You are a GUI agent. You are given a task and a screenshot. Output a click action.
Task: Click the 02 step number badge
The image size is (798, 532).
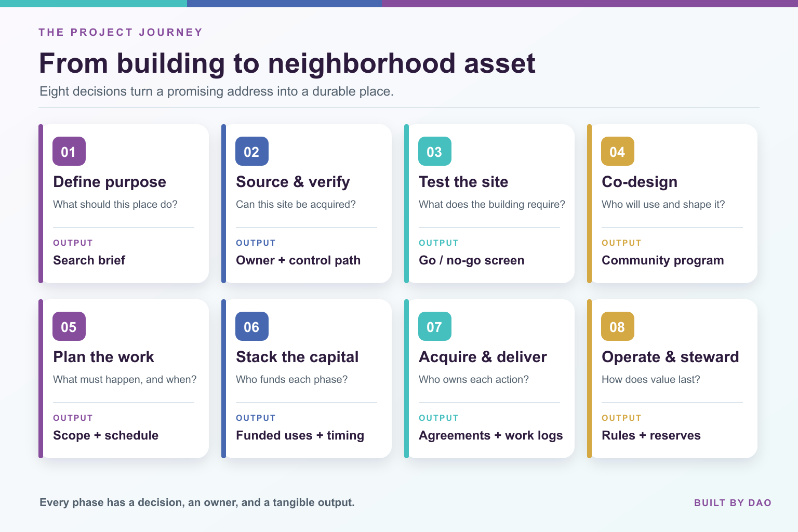click(252, 151)
